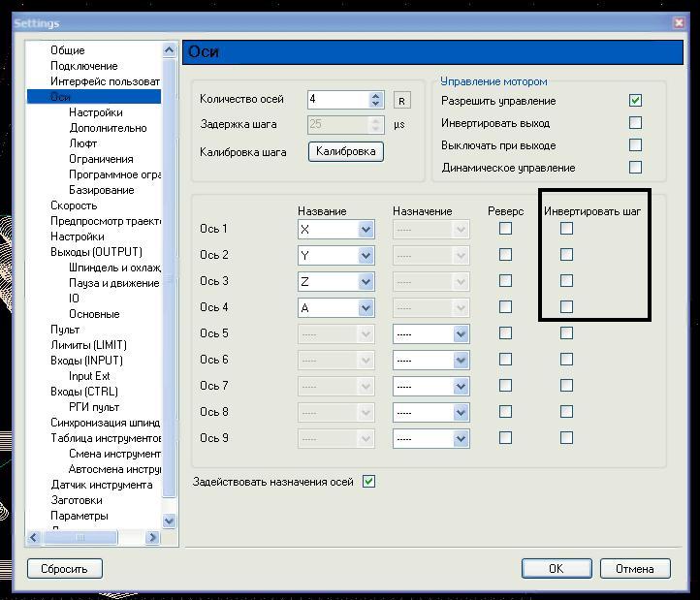Open Ограничения settings
Viewport: 700px width, 600px height.
101,159
